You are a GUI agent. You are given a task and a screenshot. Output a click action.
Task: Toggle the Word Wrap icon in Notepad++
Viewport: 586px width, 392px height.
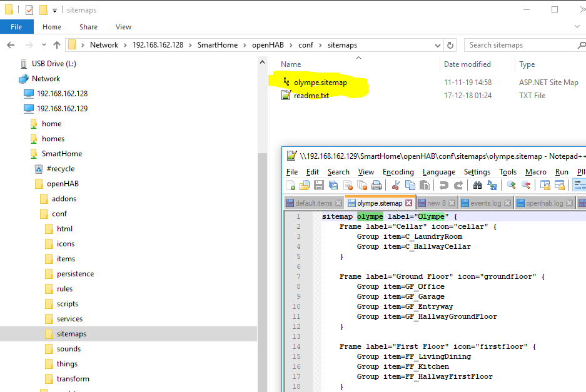[579, 185]
